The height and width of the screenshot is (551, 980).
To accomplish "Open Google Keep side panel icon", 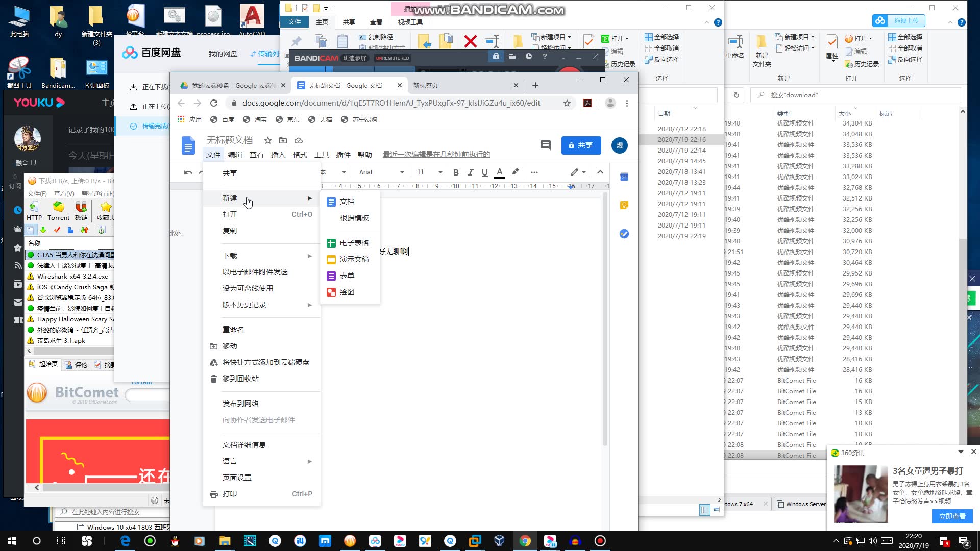I will pos(624,205).
